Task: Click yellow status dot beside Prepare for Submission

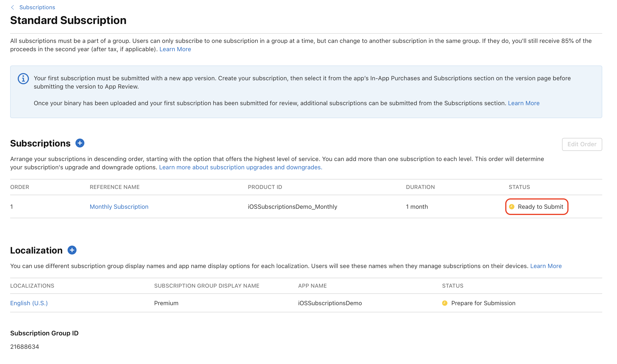Action: coord(445,303)
